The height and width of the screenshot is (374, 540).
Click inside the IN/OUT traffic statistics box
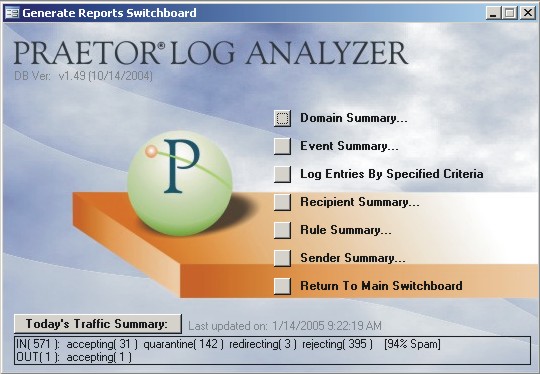coord(272,350)
